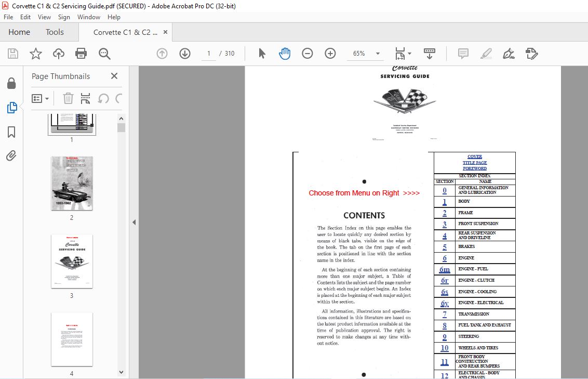The width and height of the screenshot is (588, 379).
Task: Open section 10 Wheels and Tires link
Action: point(445,348)
